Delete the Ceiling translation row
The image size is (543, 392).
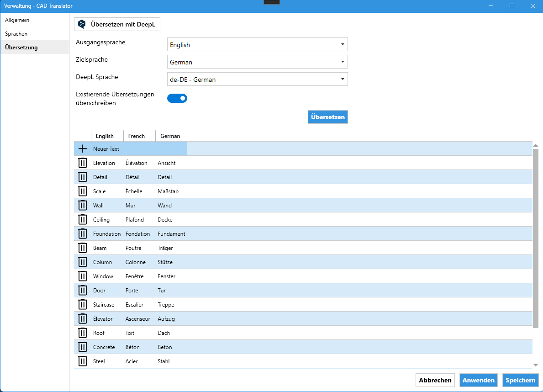(82, 220)
